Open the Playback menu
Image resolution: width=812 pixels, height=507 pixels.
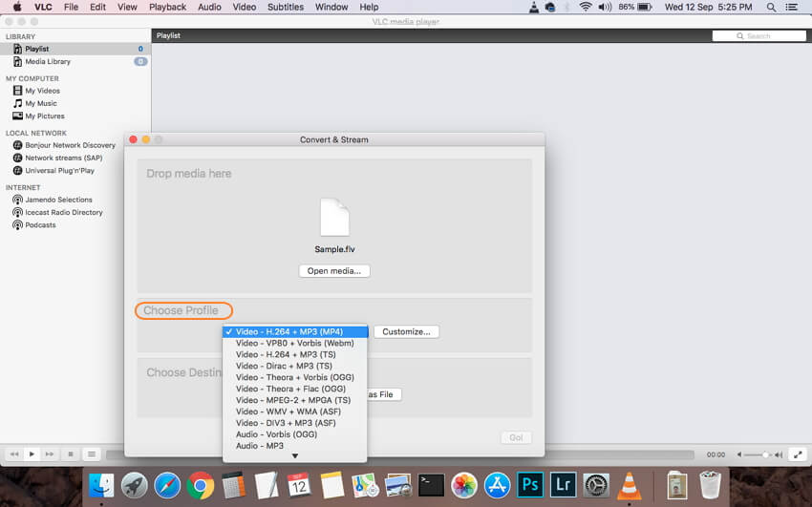point(167,8)
